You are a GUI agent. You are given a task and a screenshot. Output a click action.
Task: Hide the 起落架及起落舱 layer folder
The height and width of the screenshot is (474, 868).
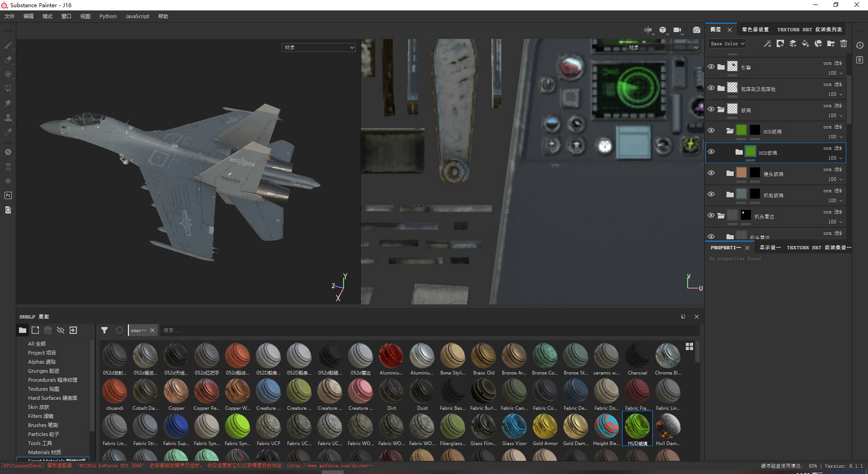pyautogui.click(x=711, y=88)
